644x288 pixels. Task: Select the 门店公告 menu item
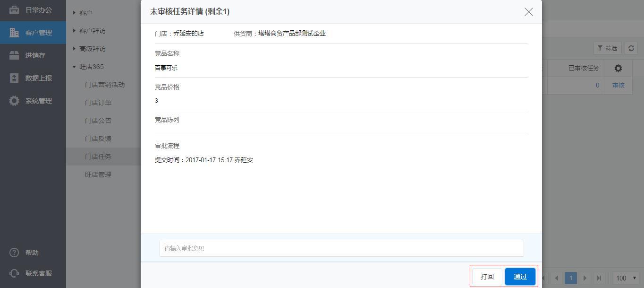tap(98, 121)
